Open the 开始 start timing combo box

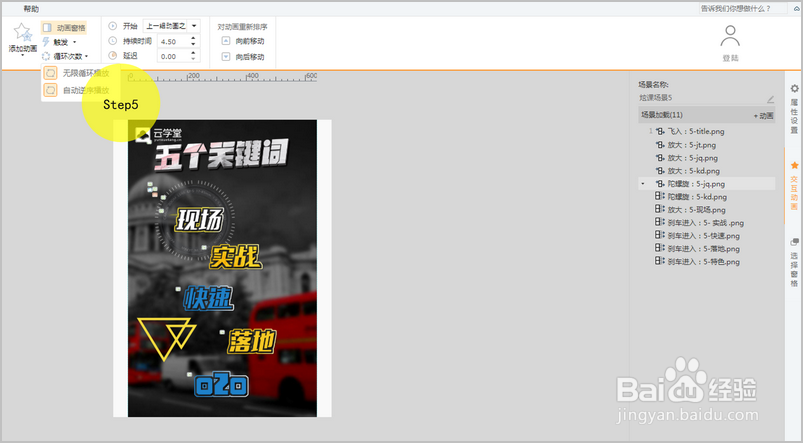[171, 26]
